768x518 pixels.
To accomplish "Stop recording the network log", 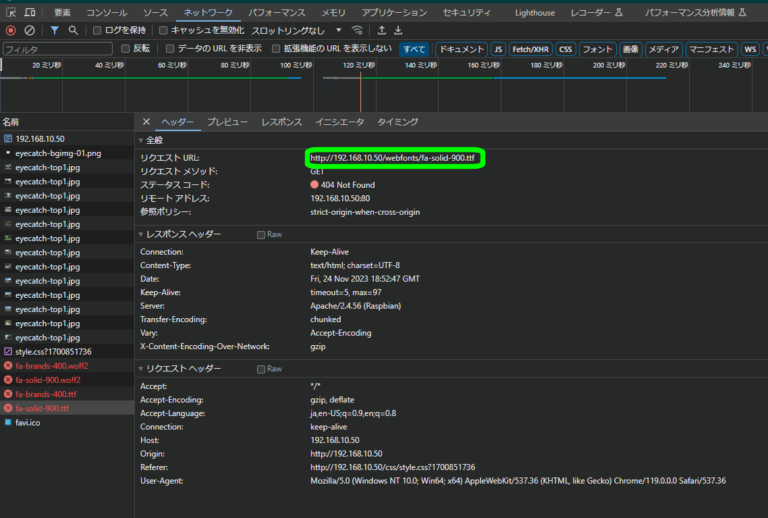I will (11, 30).
